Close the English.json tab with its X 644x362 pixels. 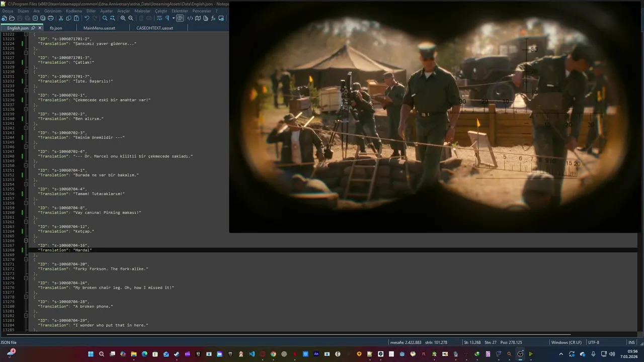tap(40, 28)
